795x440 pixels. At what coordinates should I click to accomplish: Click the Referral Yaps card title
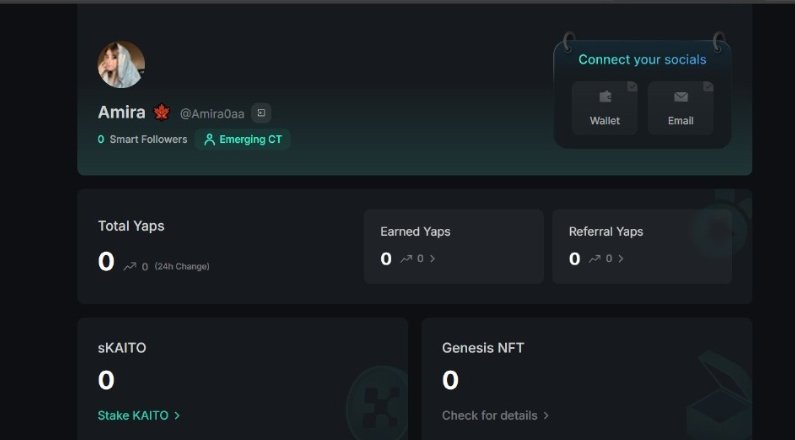(x=606, y=232)
